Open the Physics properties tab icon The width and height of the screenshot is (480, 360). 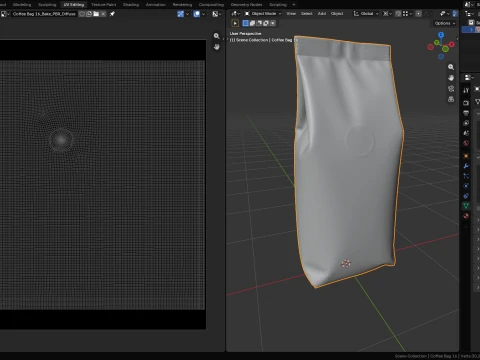coord(466,186)
